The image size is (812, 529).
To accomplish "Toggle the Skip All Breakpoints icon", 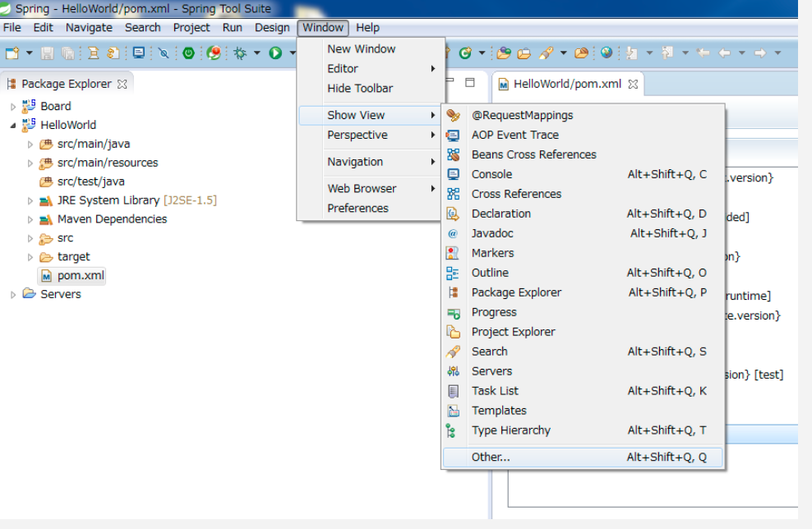I will [164, 53].
